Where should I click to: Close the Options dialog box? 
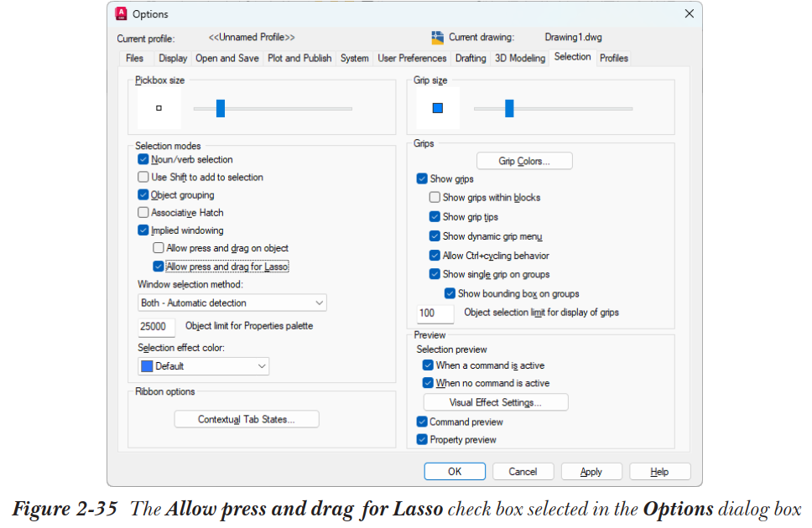(690, 14)
